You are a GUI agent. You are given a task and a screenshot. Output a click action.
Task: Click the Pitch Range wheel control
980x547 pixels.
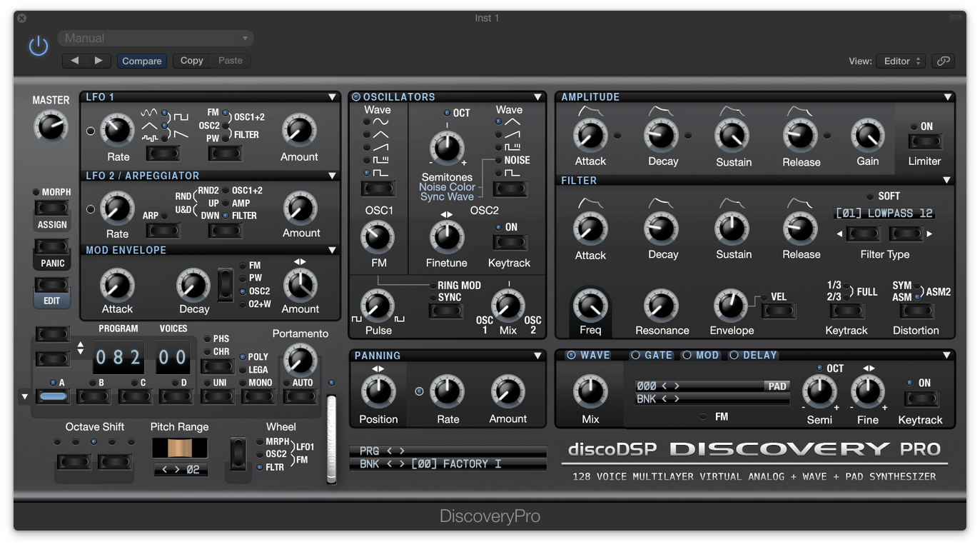pos(180,448)
